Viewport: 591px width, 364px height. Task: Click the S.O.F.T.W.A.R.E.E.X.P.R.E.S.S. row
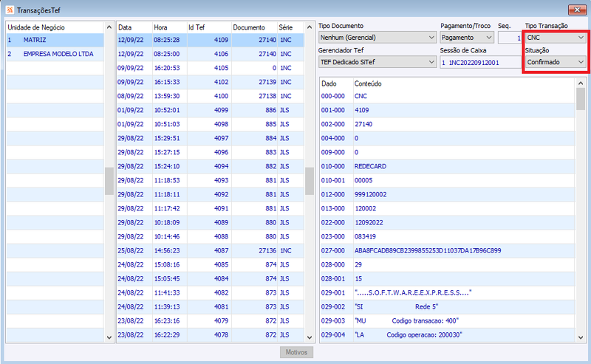pos(448,293)
